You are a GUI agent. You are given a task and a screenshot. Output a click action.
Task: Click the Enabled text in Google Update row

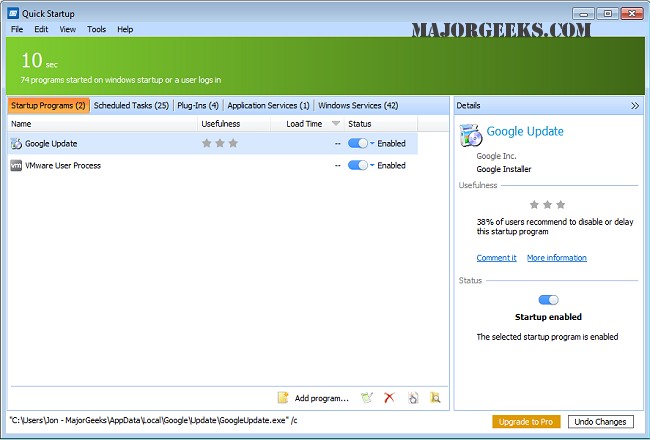coord(391,143)
